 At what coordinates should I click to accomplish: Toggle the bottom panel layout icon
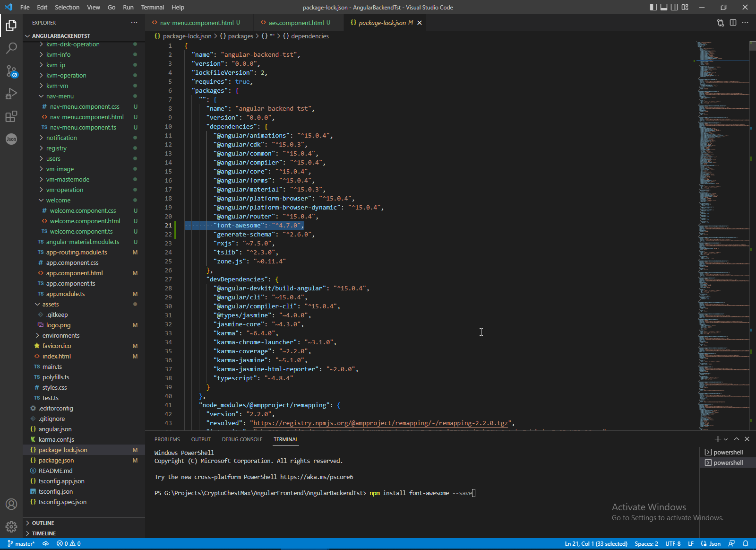tap(664, 7)
